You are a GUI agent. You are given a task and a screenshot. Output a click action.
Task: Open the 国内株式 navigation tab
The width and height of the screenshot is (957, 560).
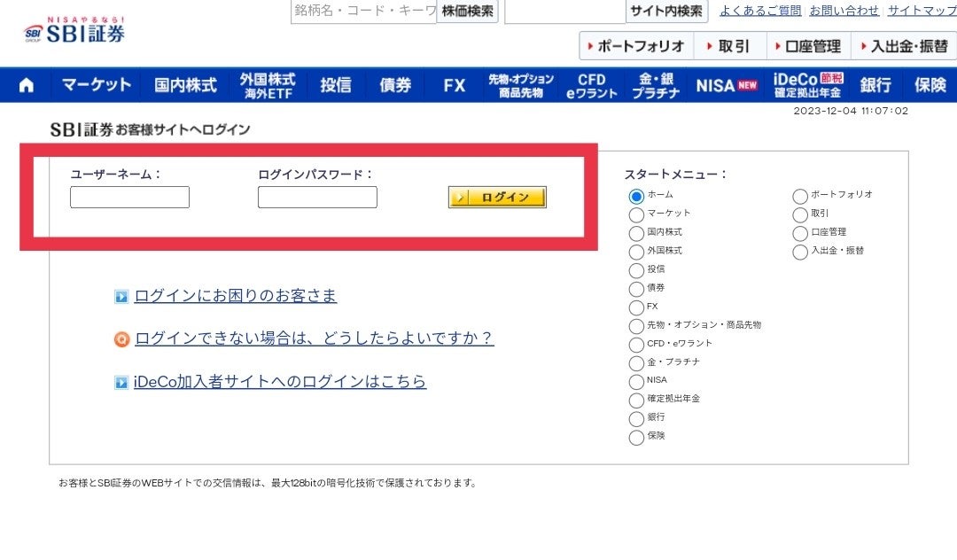185,85
